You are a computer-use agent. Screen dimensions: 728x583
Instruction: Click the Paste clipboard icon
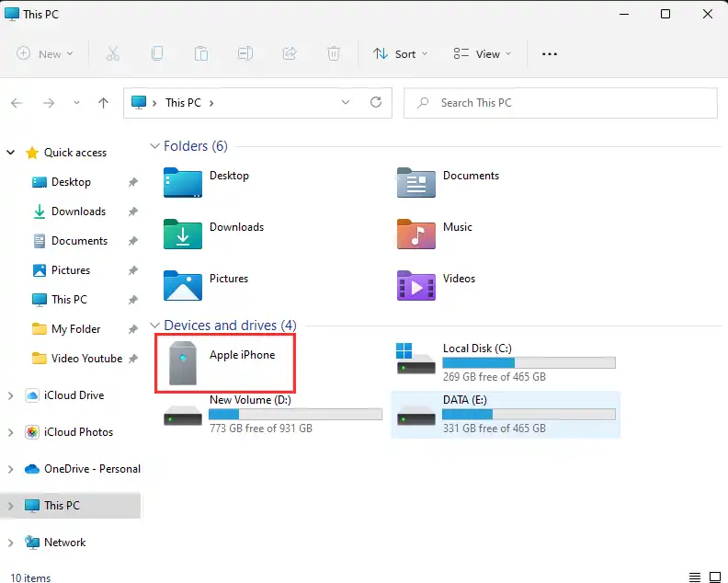(x=201, y=54)
